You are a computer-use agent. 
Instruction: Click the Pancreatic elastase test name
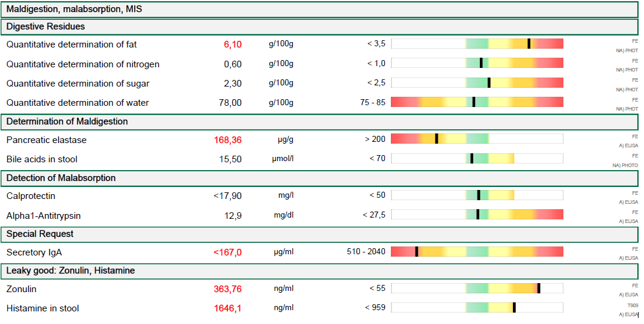point(46,140)
